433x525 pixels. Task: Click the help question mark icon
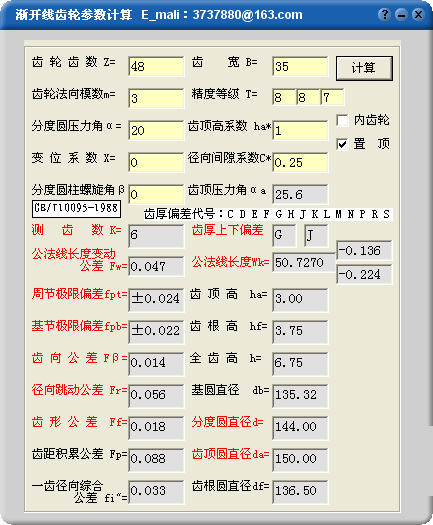click(384, 14)
